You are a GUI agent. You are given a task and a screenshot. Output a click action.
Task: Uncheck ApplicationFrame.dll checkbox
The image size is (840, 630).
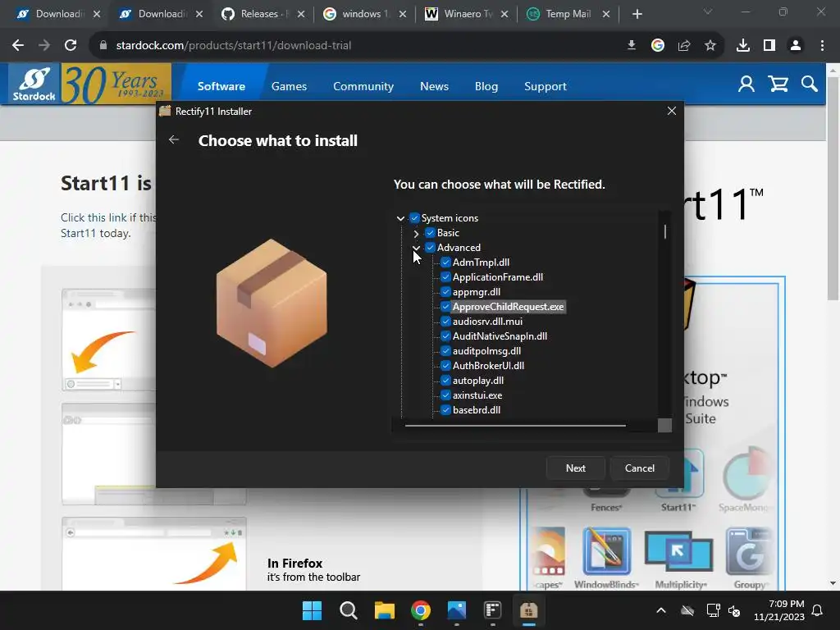point(445,277)
